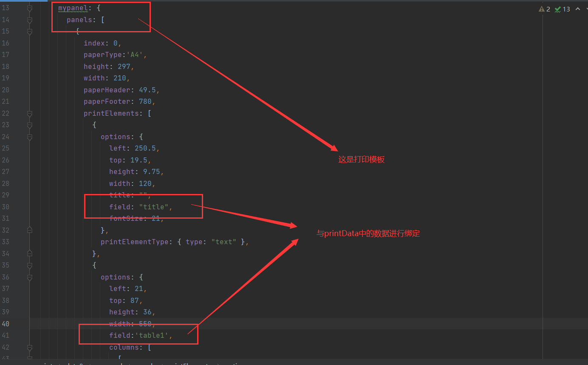
Task: Click the fold end marker on line 34
Action: click(x=29, y=254)
